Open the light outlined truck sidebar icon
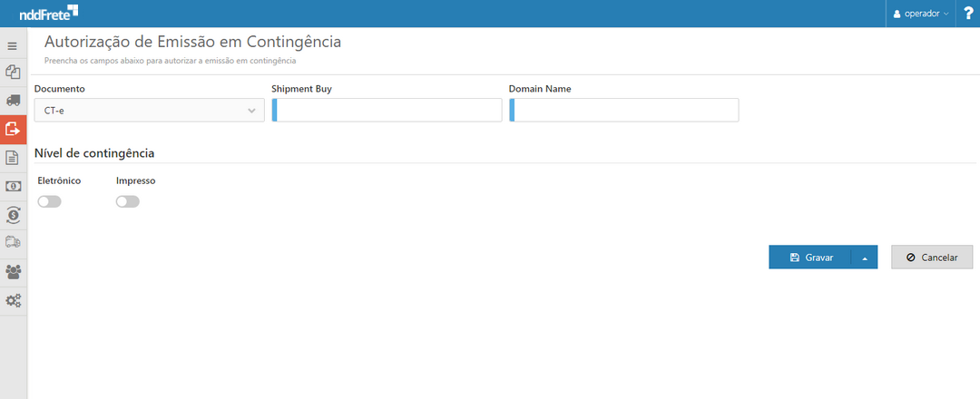Viewport: 980px width, 399px height. (13, 242)
